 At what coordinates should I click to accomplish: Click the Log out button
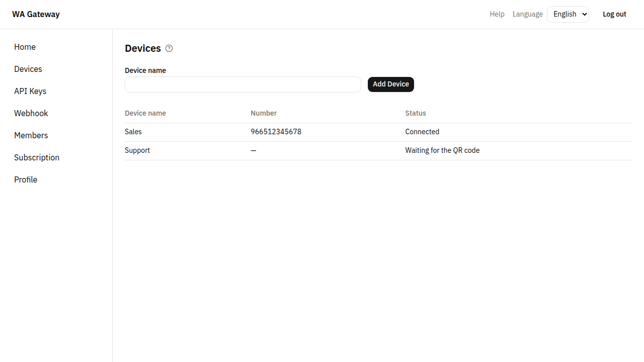[x=614, y=14]
